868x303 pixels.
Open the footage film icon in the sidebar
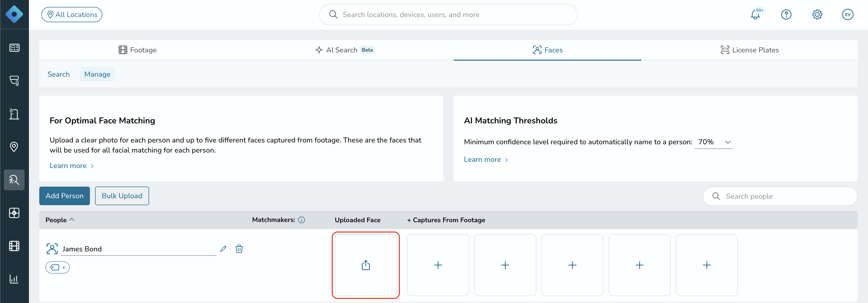point(14,246)
